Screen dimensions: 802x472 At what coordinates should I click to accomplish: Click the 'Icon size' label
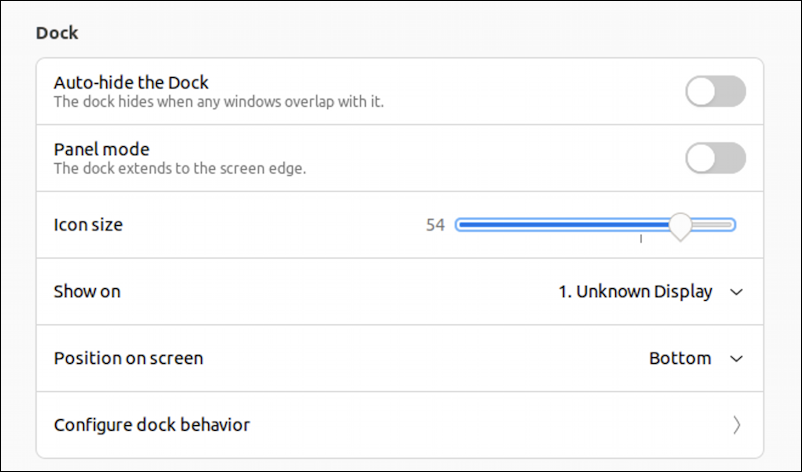tap(88, 225)
